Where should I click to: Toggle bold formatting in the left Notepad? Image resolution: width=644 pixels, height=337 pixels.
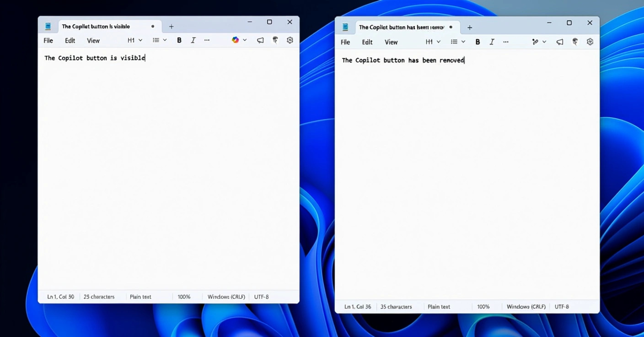[x=179, y=40]
